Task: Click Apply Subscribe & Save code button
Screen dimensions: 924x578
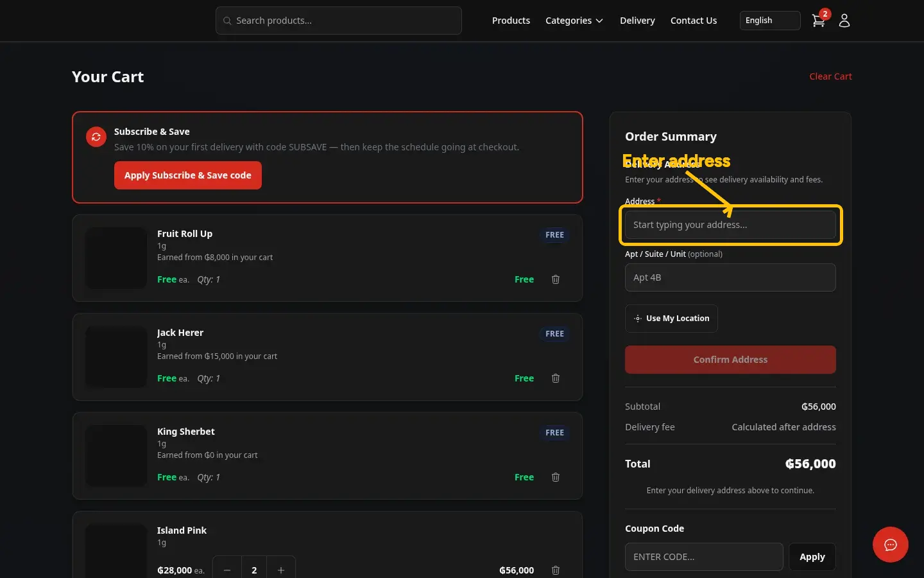Action: (188, 175)
